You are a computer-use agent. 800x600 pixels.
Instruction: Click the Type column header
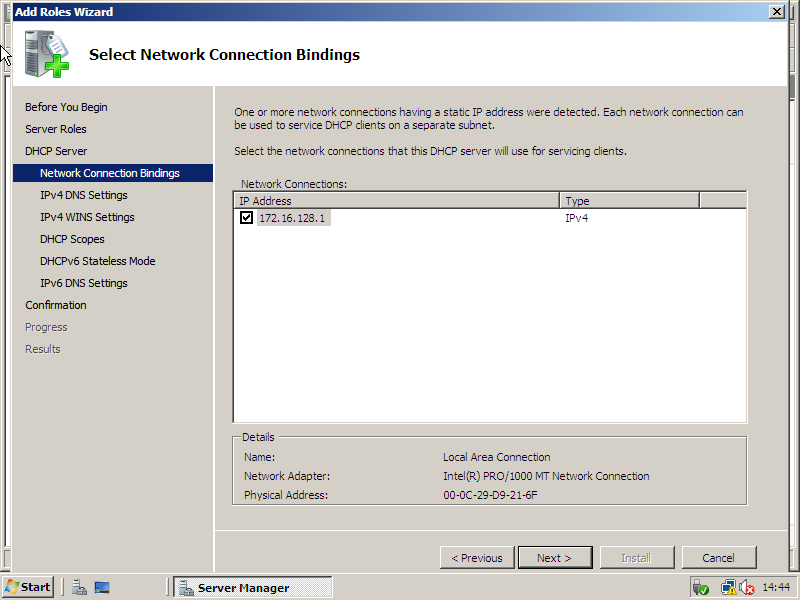click(629, 201)
